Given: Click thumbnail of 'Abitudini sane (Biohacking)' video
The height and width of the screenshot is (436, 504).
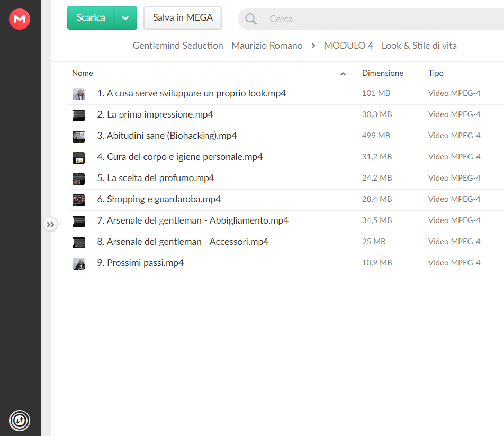Looking at the screenshot, I should pos(78,137).
